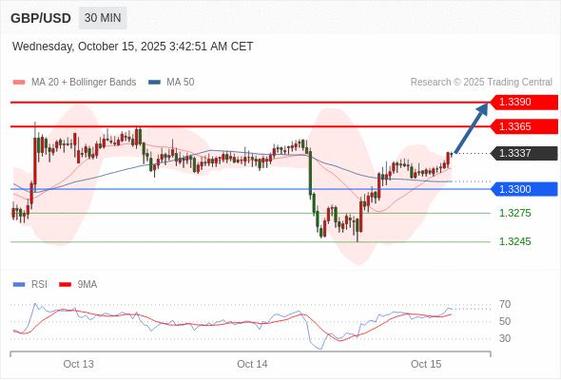Click the blue upward forecast arrow
Screen dimensions: 561x380
pyautogui.click(x=472, y=128)
